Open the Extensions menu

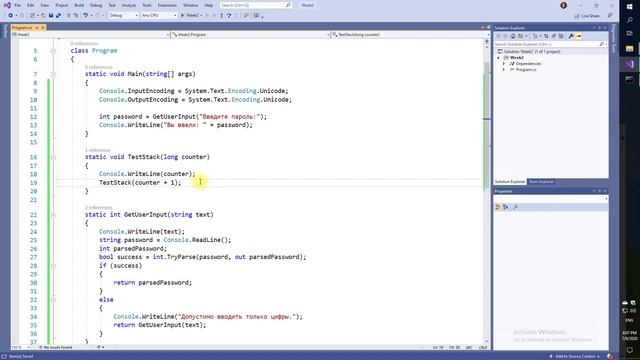[x=167, y=5]
